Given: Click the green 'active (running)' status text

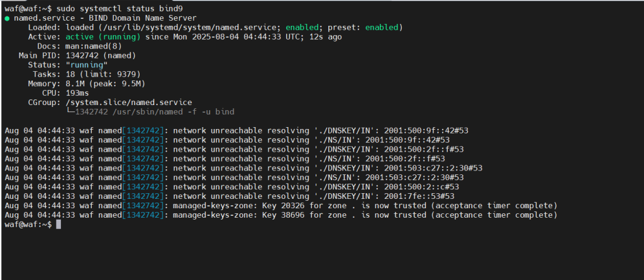Looking at the screenshot, I should click(x=103, y=37).
